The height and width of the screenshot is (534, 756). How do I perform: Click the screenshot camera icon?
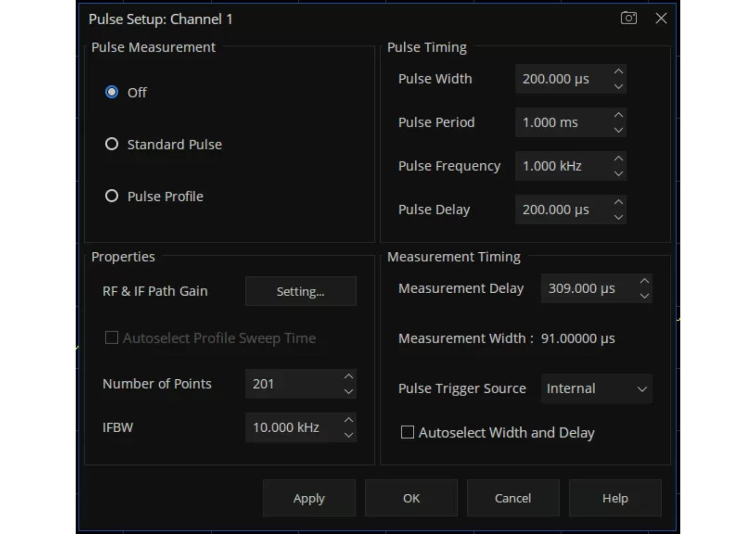pos(628,18)
